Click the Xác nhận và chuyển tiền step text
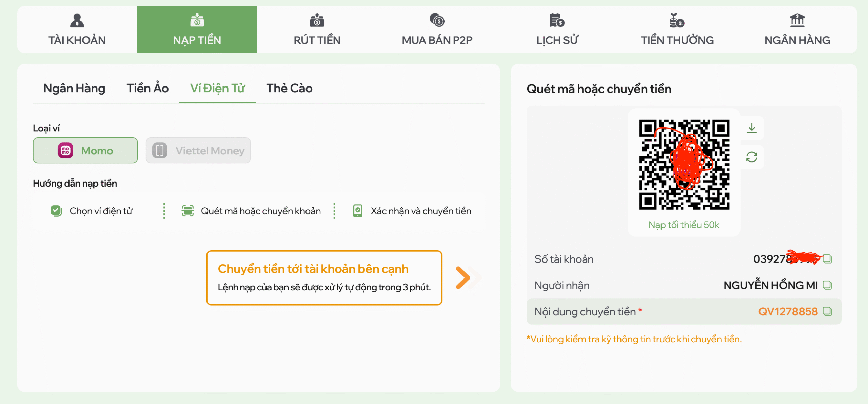This screenshot has height=404, width=868. tap(421, 211)
